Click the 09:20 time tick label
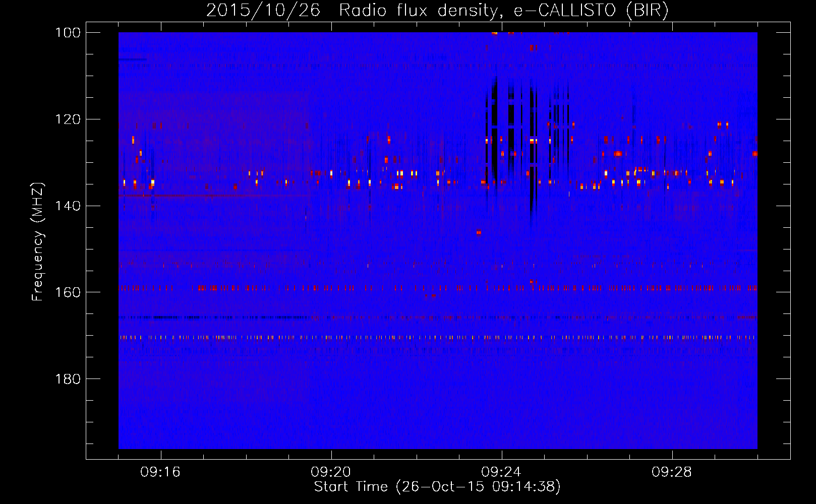 331,472
